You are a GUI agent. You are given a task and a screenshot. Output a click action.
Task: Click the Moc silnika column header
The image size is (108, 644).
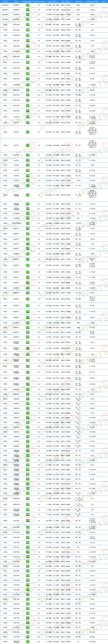coord(65,2)
